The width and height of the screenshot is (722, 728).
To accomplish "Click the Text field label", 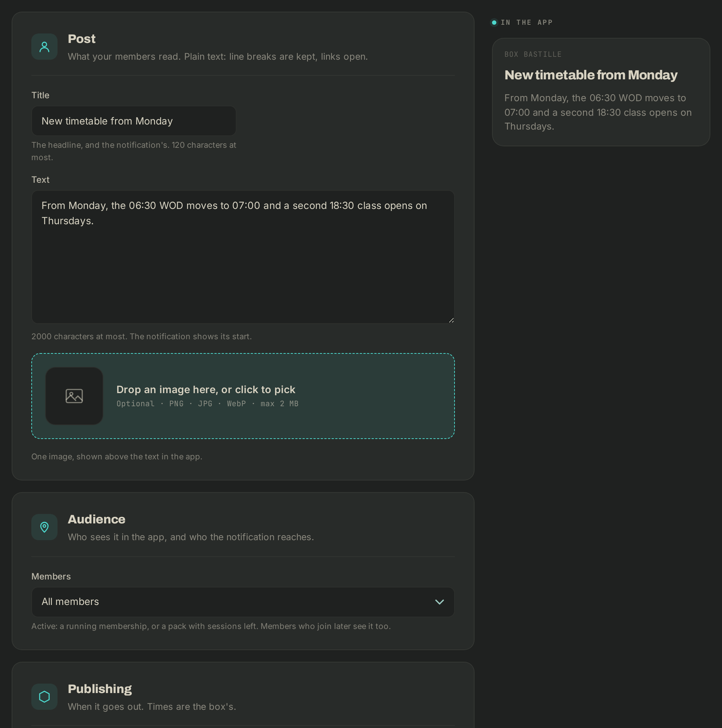I will click(x=40, y=180).
